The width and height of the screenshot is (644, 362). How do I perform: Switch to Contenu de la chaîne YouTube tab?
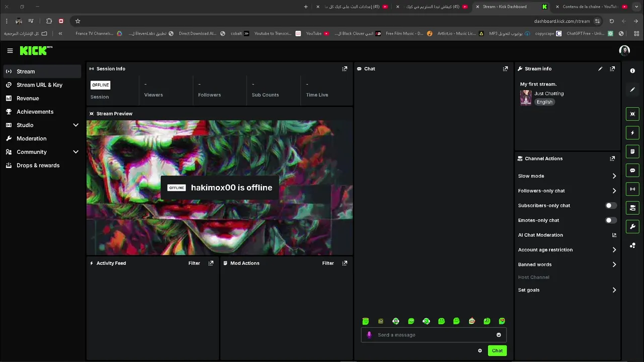[x=591, y=7]
